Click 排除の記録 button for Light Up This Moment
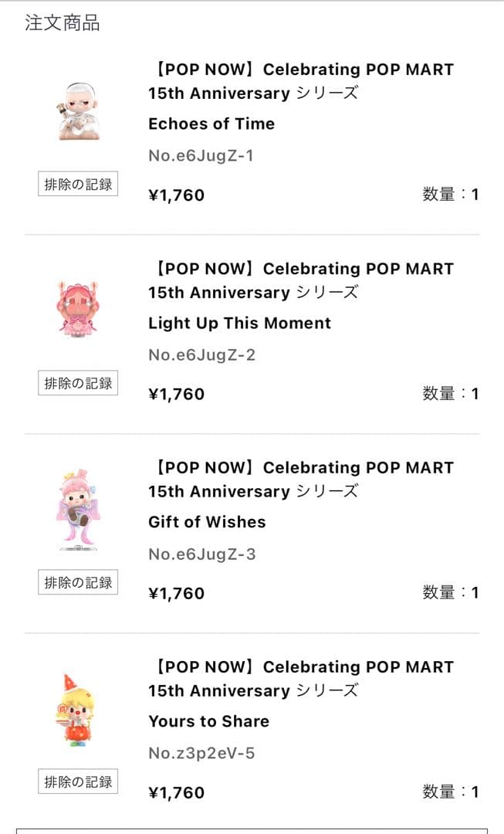 tap(77, 383)
